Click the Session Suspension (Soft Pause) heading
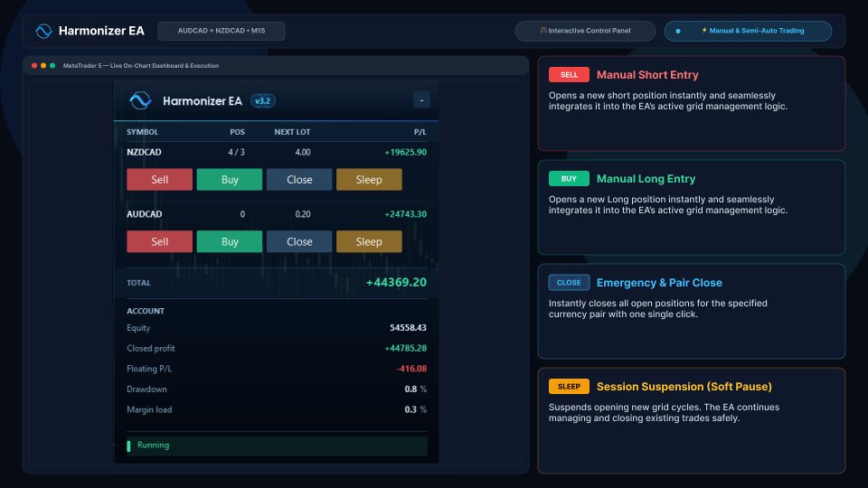Viewport: 868px width, 488px height. point(684,387)
